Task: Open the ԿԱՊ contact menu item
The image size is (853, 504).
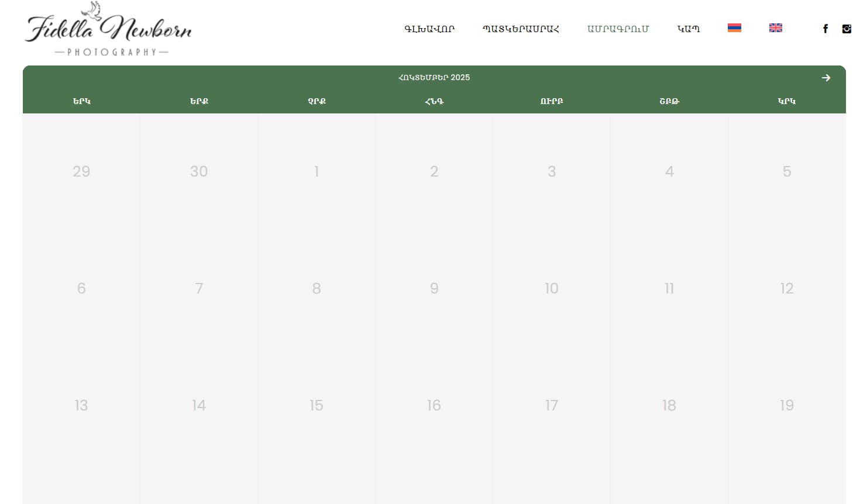Action: coord(688,29)
